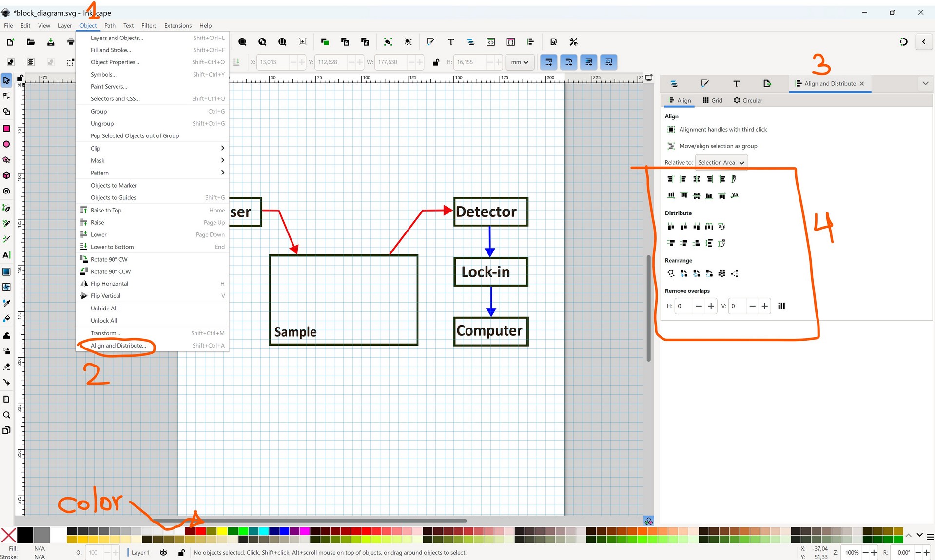This screenshot has width=935, height=560.
Task: Click the Group objects toolbar icon
Action: (x=388, y=42)
